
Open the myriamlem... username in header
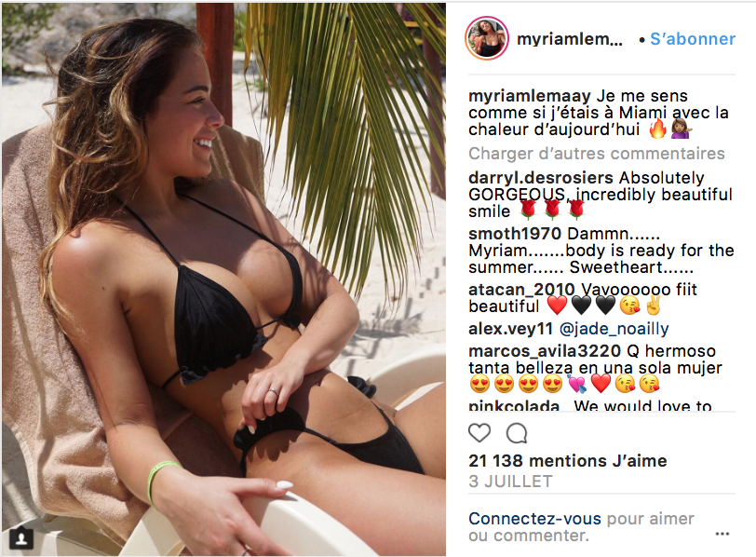click(570, 38)
